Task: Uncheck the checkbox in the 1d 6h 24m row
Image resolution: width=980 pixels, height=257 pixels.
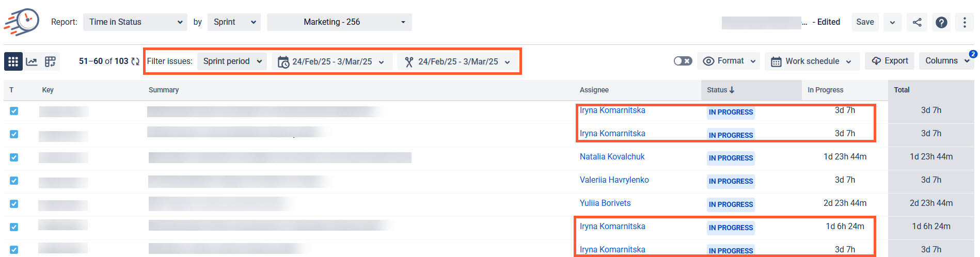Action: pos(14,227)
